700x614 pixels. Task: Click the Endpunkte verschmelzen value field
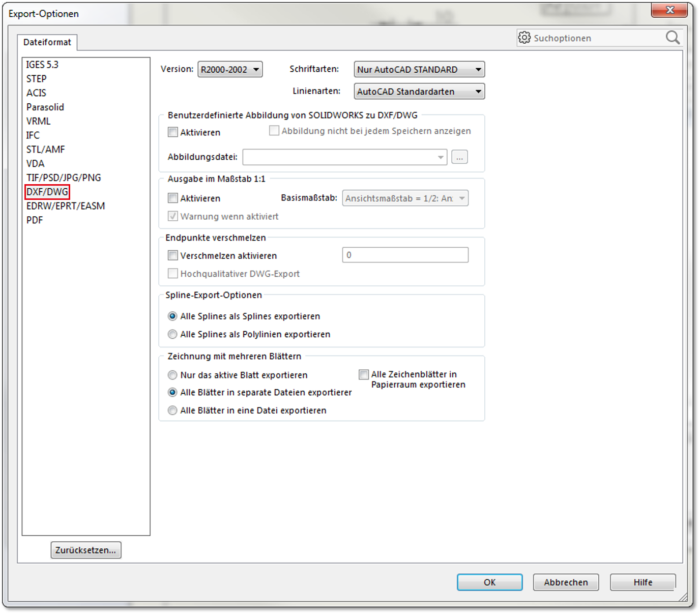(405, 255)
